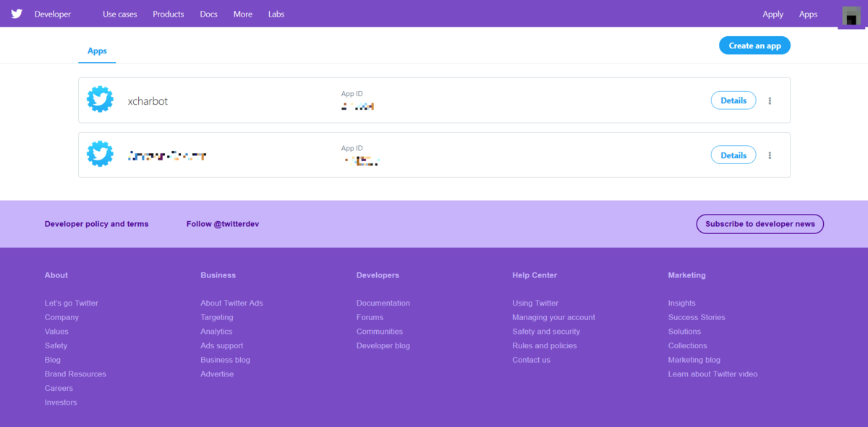Open the Blog link under About
This screenshot has width=868, height=427.
tap(53, 360)
